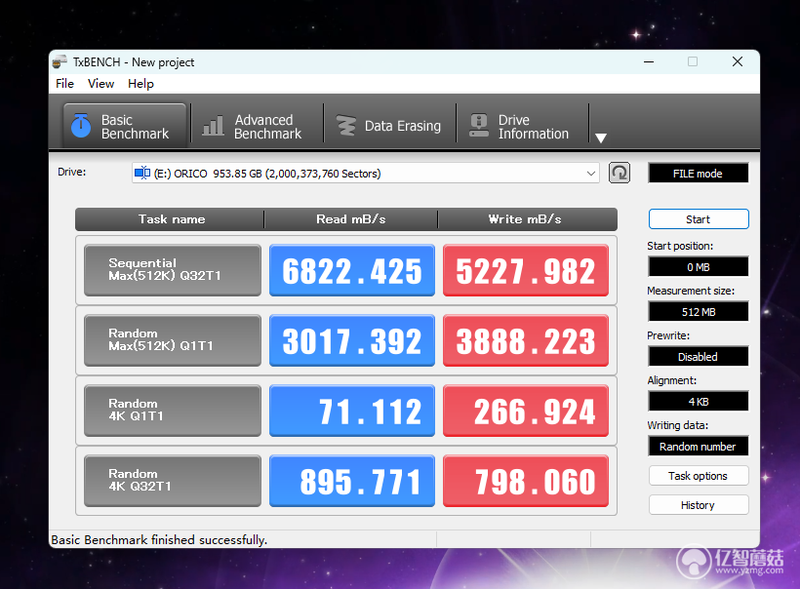Open Task options
This screenshot has width=800, height=589.
click(698, 476)
